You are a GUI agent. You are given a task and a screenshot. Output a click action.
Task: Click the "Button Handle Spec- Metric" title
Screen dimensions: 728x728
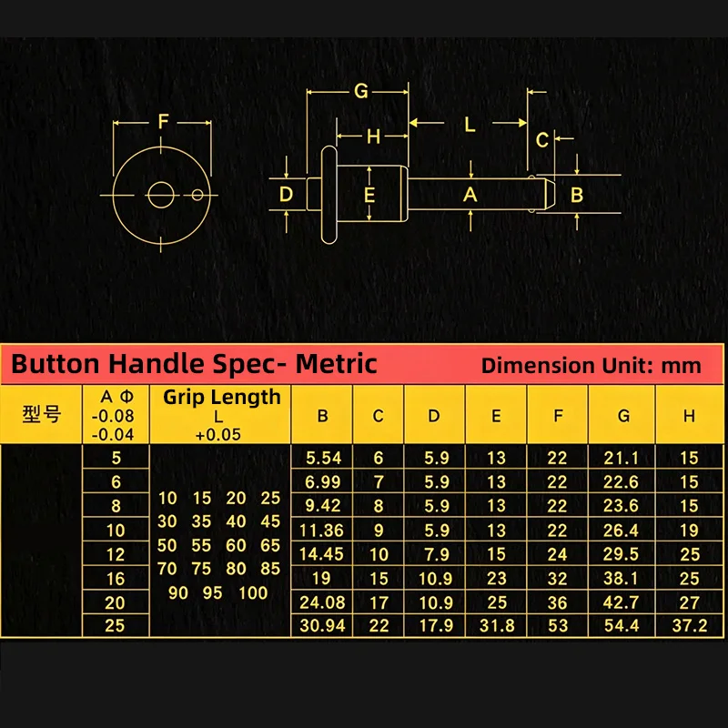point(194,363)
